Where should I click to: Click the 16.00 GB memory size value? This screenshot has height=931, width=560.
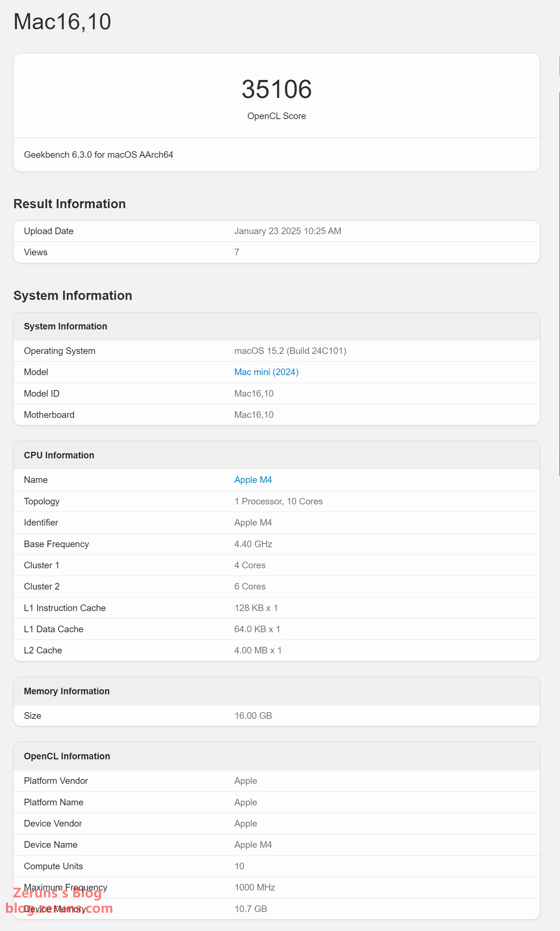[253, 715]
